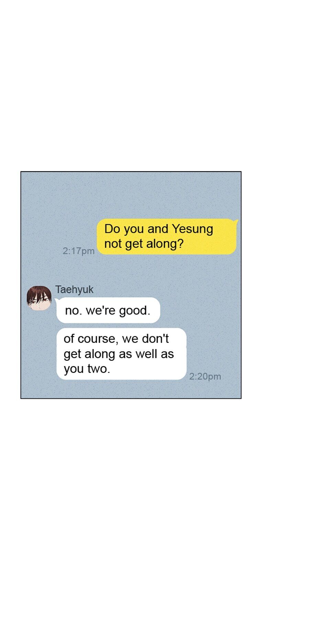The height and width of the screenshot is (644, 323).
Task: Select the "no. we're good." message bubble
Action: tap(108, 310)
